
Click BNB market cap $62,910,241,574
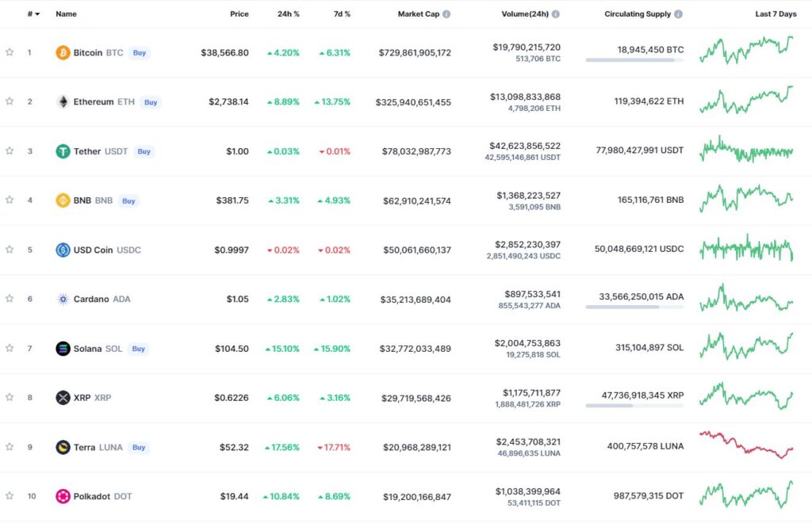(417, 200)
